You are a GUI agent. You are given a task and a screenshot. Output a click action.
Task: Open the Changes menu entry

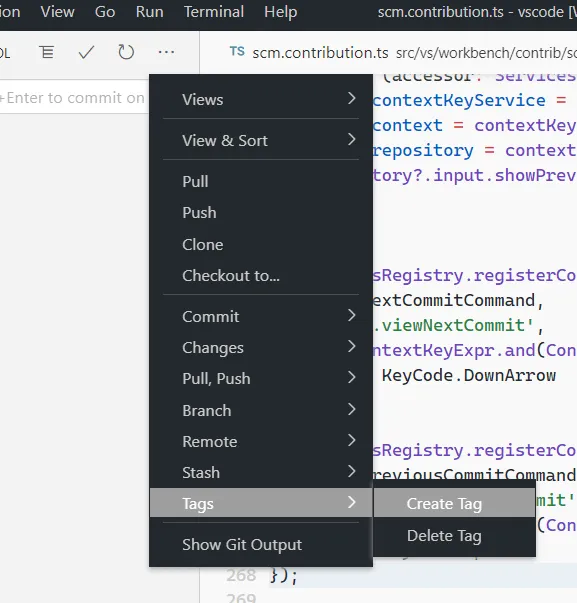click(261, 348)
